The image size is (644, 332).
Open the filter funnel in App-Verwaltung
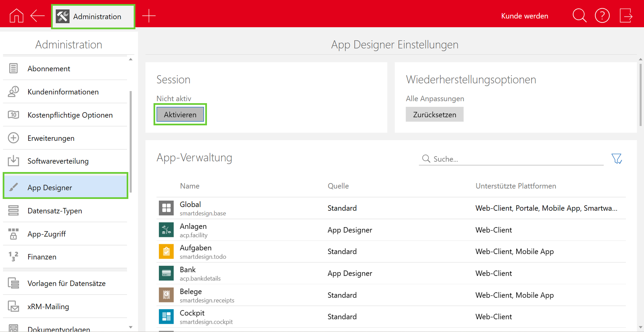(616, 159)
